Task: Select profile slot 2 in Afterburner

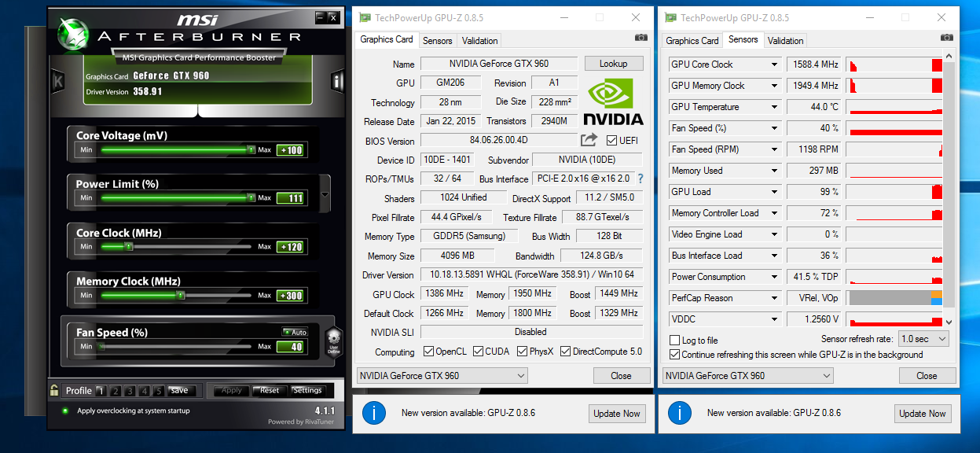Action: pyautogui.click(x=115, y=391)
